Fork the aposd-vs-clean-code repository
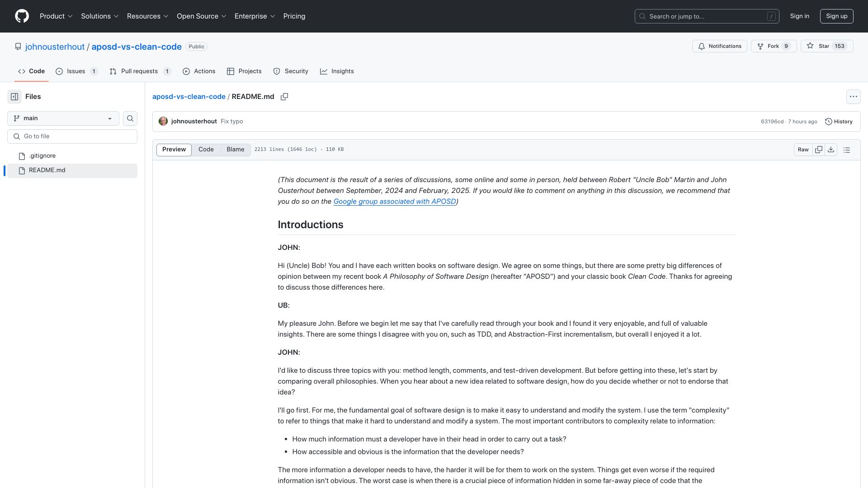Screen dimensions: 868x488 point(774,46)
